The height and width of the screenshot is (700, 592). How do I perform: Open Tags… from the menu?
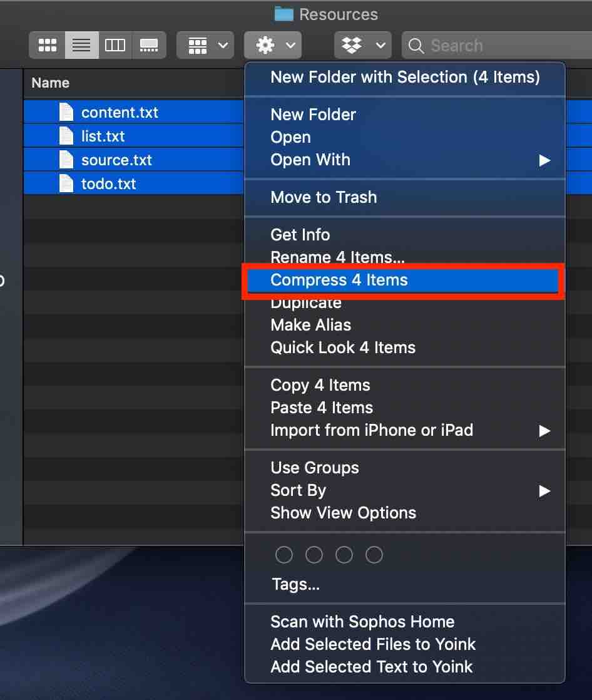(296, 584)
